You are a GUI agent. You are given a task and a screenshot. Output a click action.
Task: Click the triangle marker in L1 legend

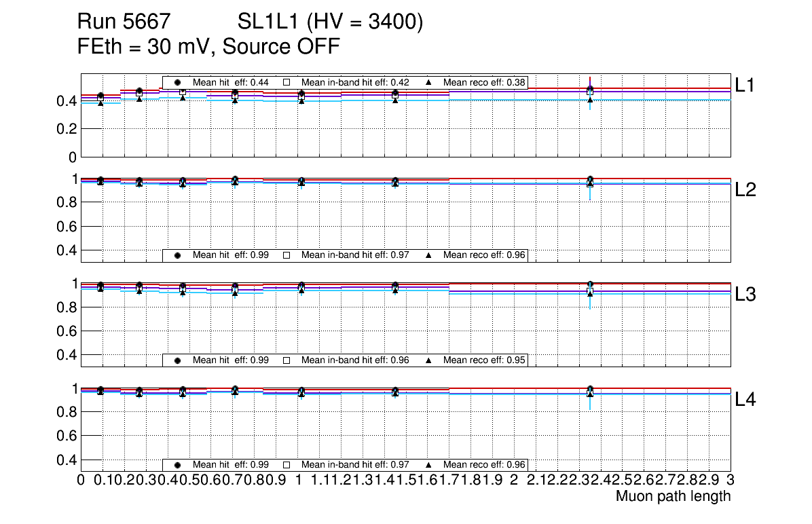pos(428,82)
